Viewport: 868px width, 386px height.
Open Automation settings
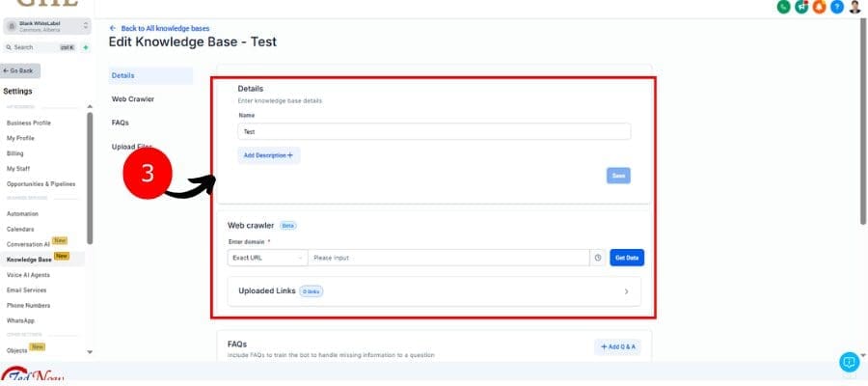tap(23, 214)
